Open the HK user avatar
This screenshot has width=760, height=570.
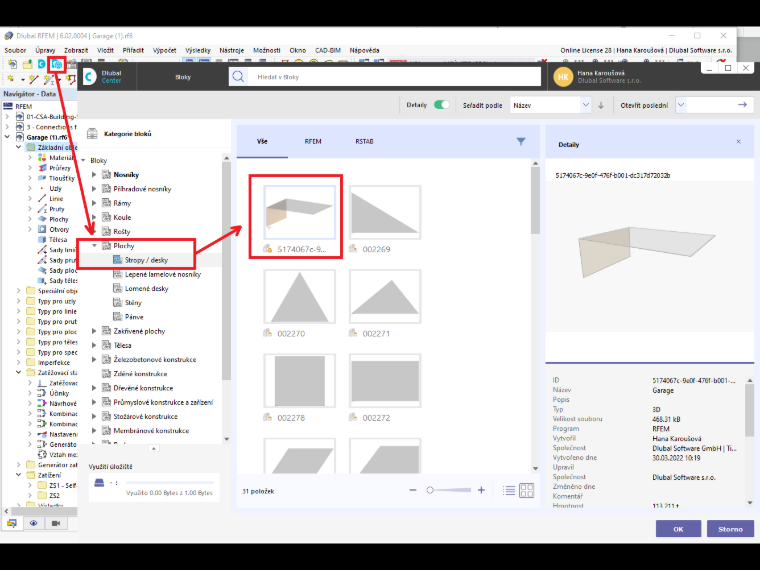click(x=563, y=77)
